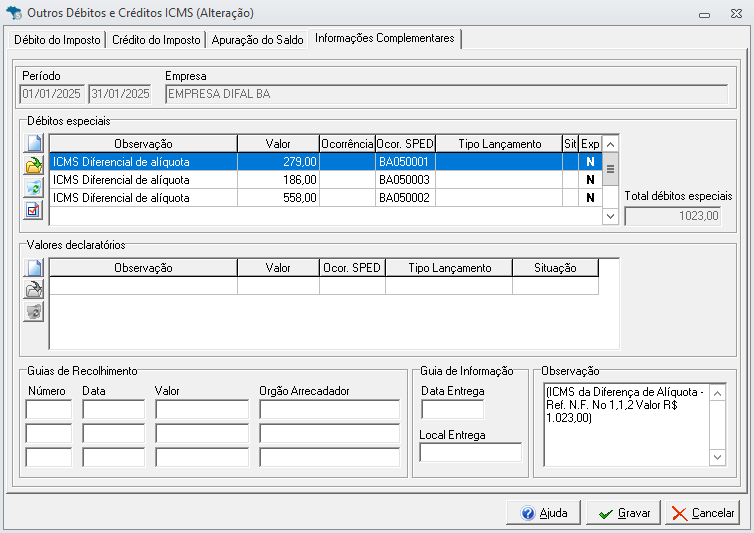Go to the Apuração do Saldo tab
The width and height of the screenshot is (754, 533).
258,40
